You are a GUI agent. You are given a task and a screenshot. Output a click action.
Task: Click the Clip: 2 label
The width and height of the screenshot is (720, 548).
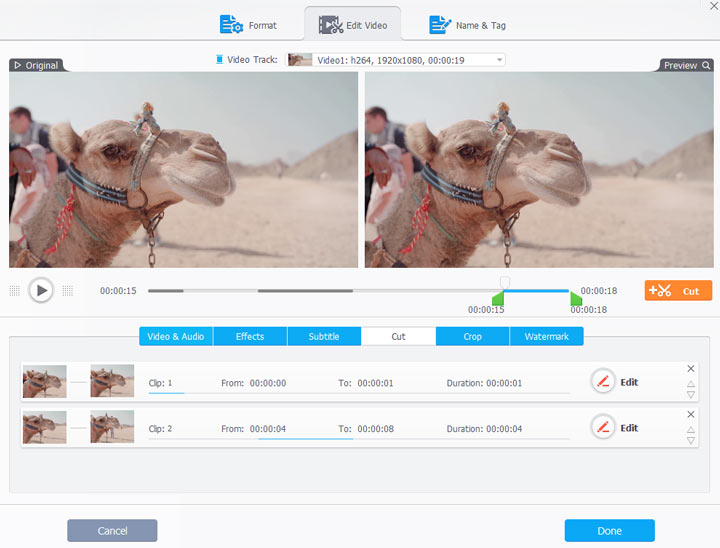(x=160, y=429)
